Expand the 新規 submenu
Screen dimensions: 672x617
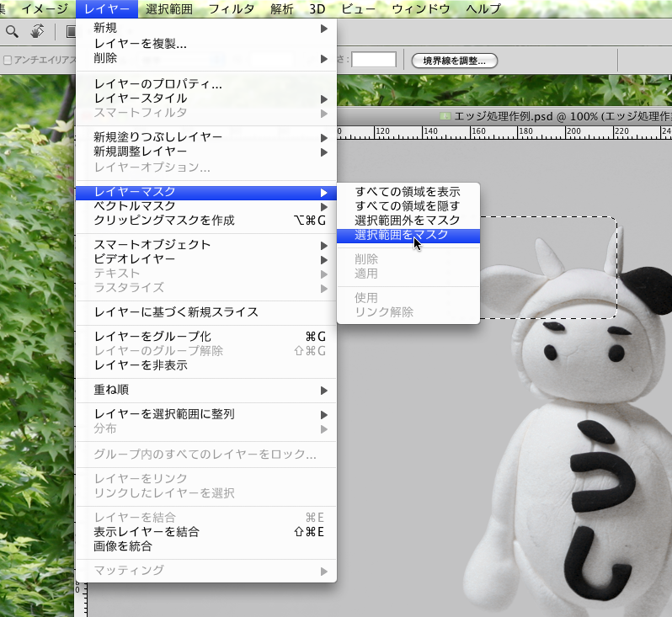pyautogui.click(x=206, y=29)
